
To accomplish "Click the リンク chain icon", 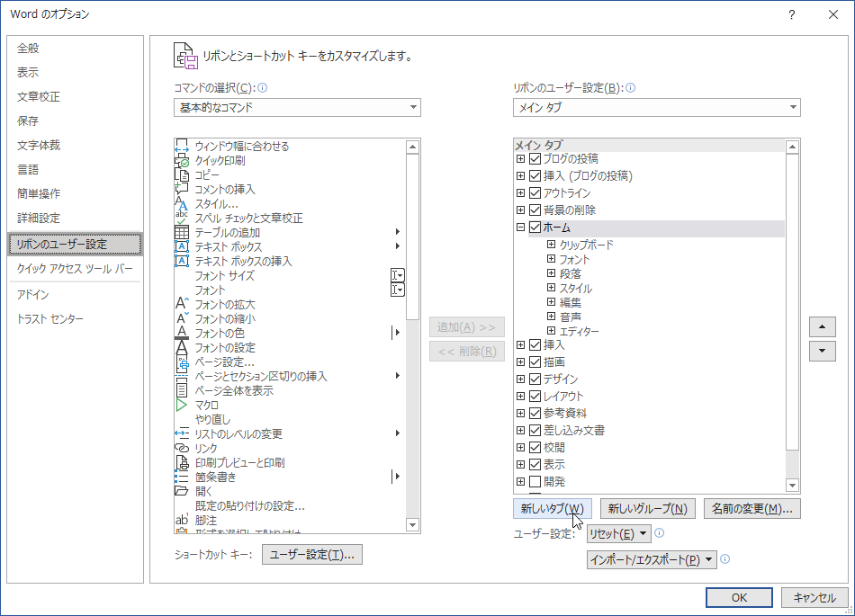I will pyautogui.click(x=182, y=448).
